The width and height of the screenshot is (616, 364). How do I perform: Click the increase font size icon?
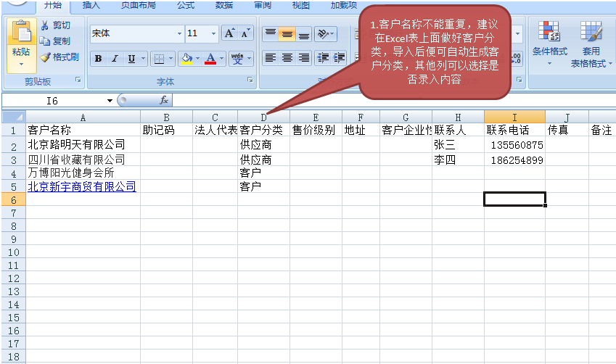pyautogui.click(x=229, y=33)
